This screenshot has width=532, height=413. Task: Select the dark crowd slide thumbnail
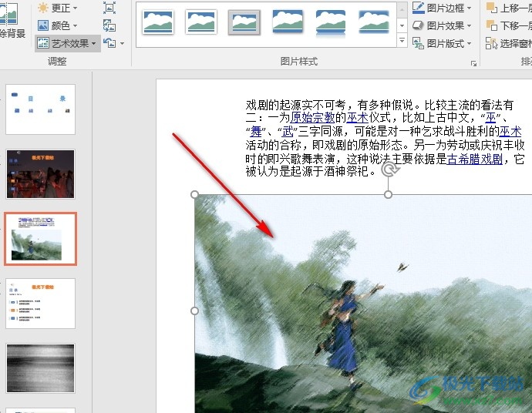(x=40, y=174)
